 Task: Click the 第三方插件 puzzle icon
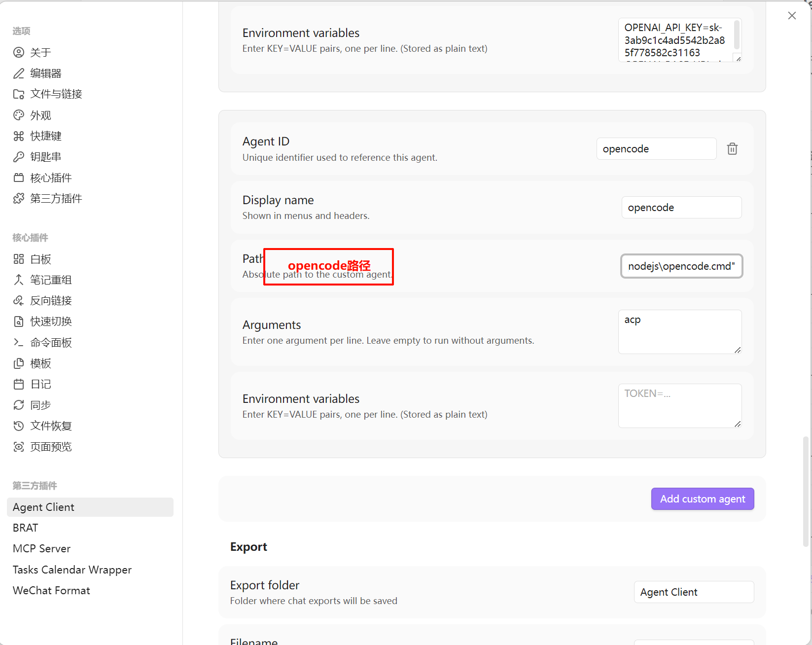(x=19, y=198)
